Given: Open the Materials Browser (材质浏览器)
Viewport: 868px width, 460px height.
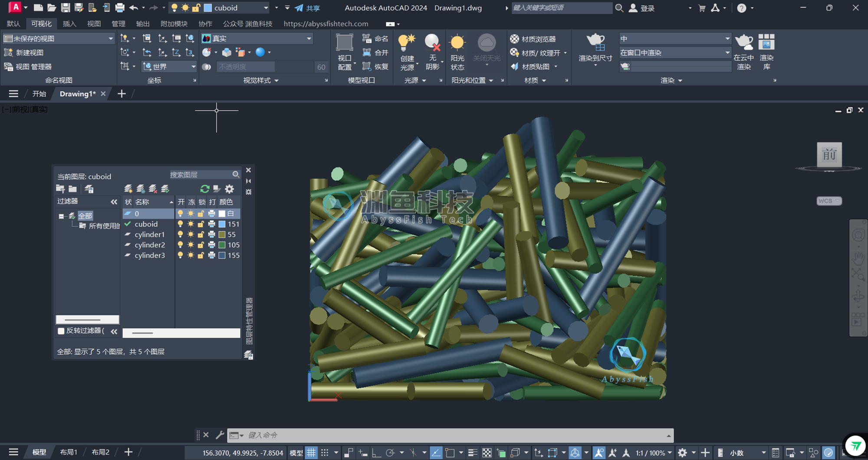Looking at the screenshot, I should pyautogui.click(x=533, y=39).
